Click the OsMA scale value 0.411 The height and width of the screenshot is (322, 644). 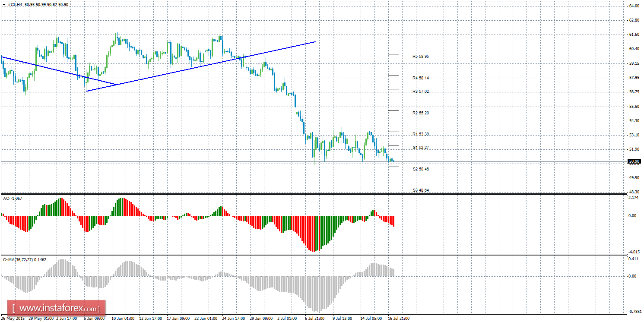tap(634, 259)
